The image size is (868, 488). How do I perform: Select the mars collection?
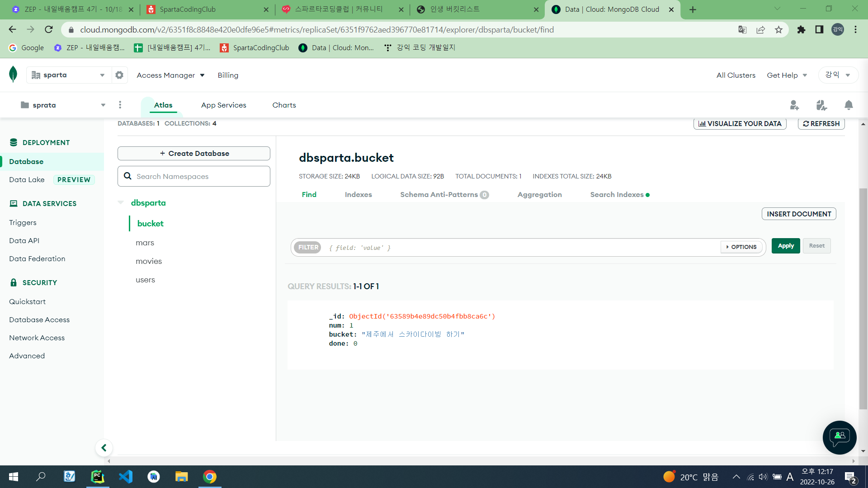click(x=145, y=243)
